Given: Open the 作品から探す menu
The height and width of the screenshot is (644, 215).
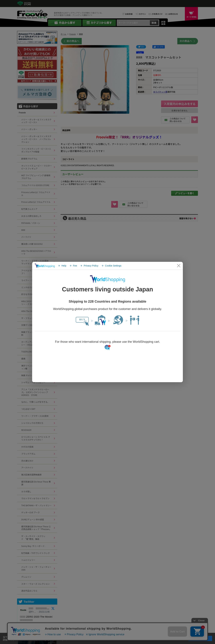Looking at the screenshot, I should [65, 23].
